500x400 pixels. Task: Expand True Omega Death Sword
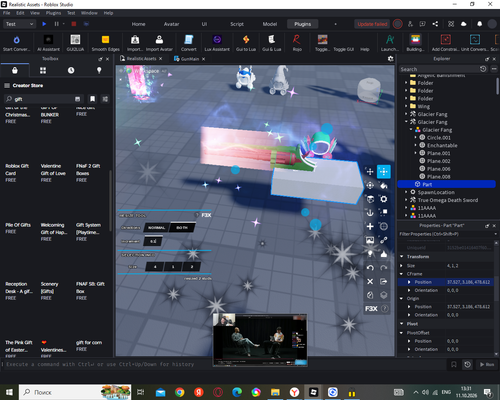point(406,200)
